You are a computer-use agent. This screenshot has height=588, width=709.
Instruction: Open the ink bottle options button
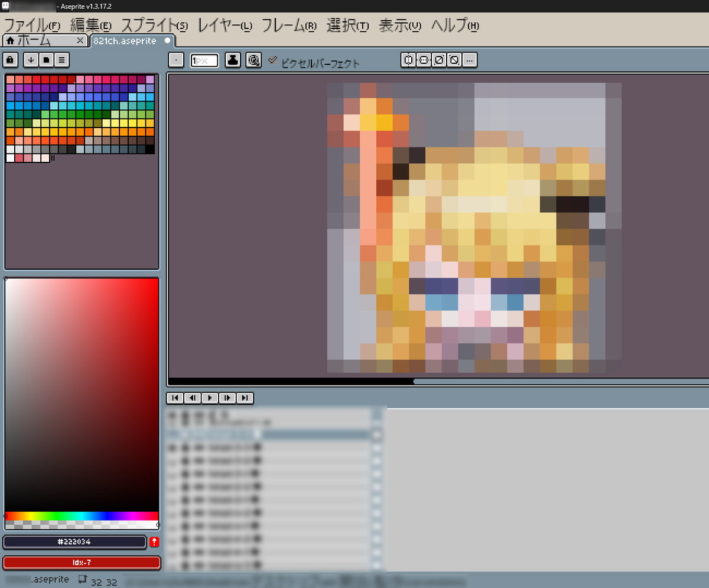233,60
